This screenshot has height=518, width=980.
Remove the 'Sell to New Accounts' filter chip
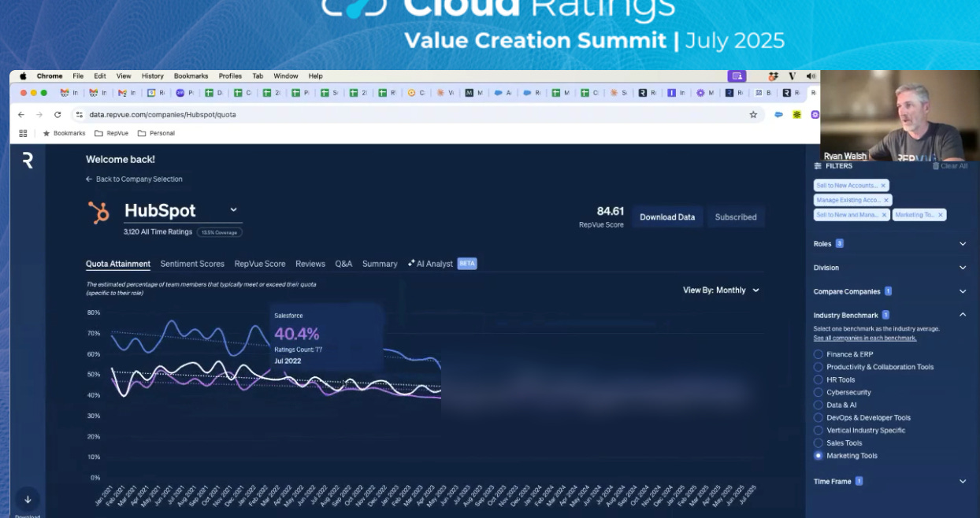tap(883, 186)
